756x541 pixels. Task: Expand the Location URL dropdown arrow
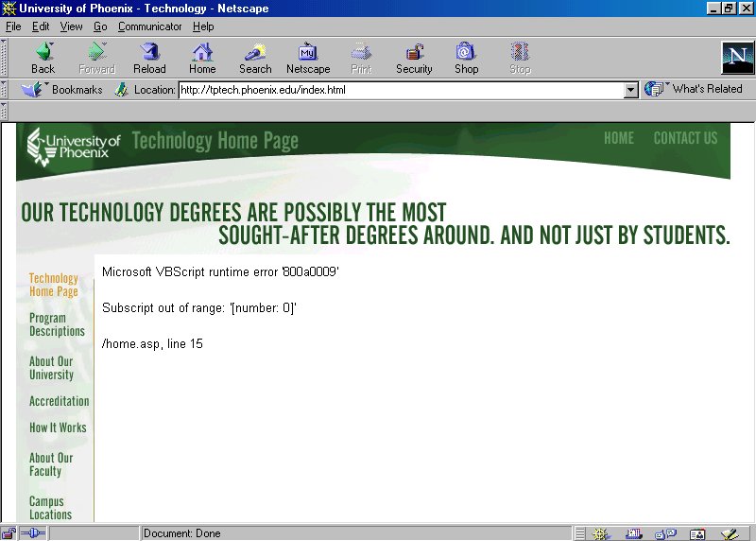click(x=630, y=90)
